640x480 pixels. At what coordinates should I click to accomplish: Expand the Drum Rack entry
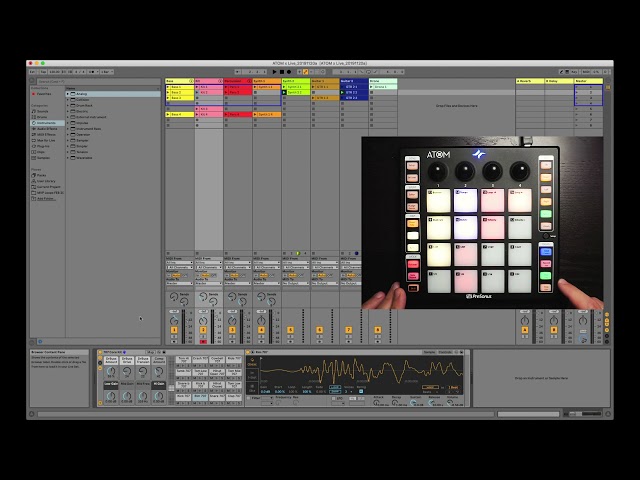click(x=68, y=105)
